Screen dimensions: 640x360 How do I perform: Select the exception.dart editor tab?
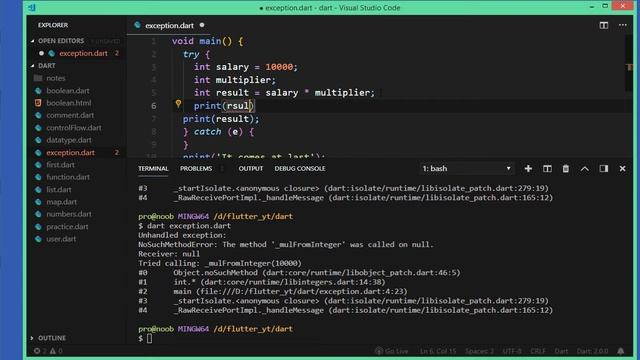coord(169,25)
